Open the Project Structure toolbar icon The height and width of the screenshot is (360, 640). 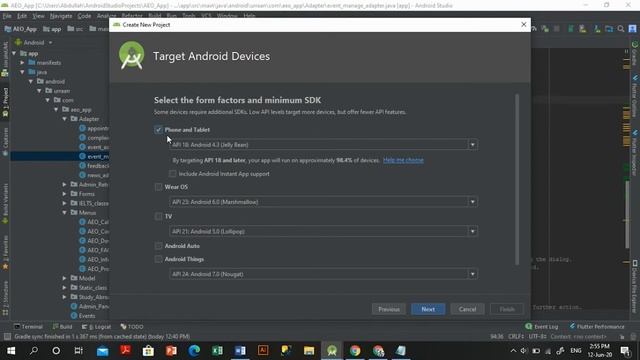point(609,29)
